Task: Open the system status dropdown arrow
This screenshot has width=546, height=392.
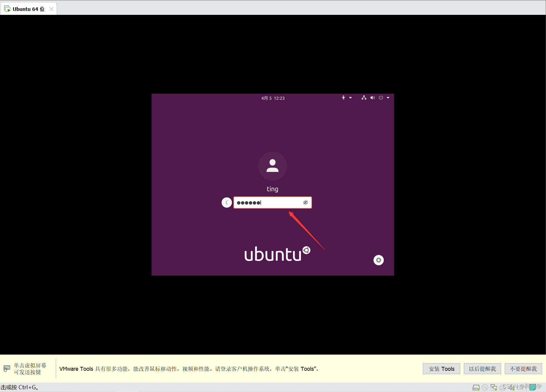Action: (388, 98)
